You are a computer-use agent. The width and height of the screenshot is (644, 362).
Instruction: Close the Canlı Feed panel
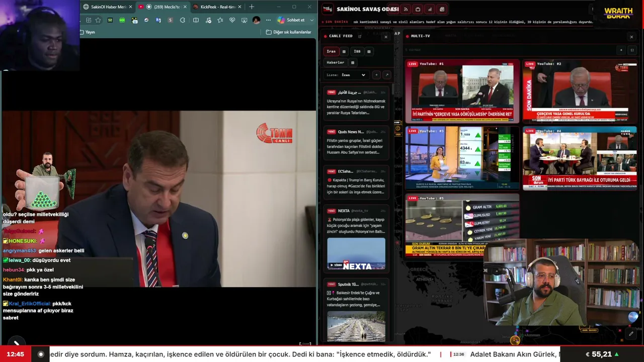click(386, 37)
